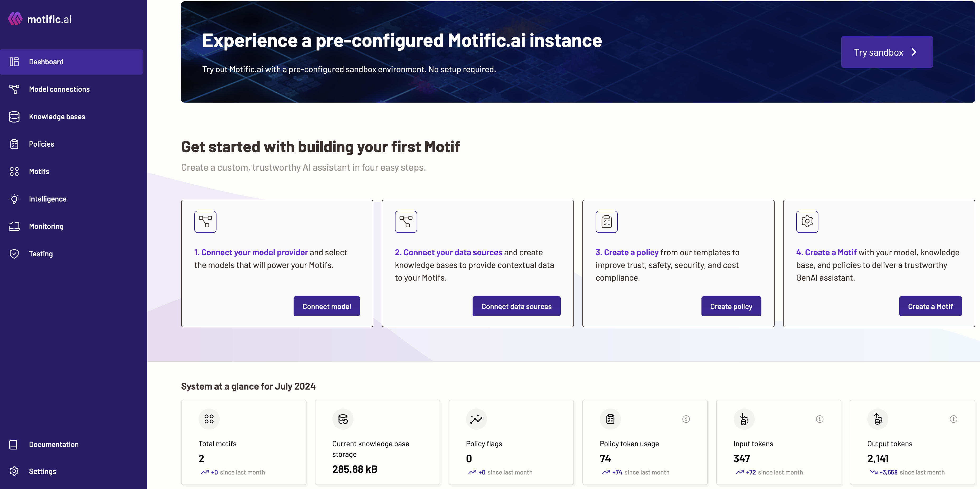Screen dimensions: 980x489
Task: Open Documentation link in sidebar
Action: pyautogui.click(x=72, y=444)
